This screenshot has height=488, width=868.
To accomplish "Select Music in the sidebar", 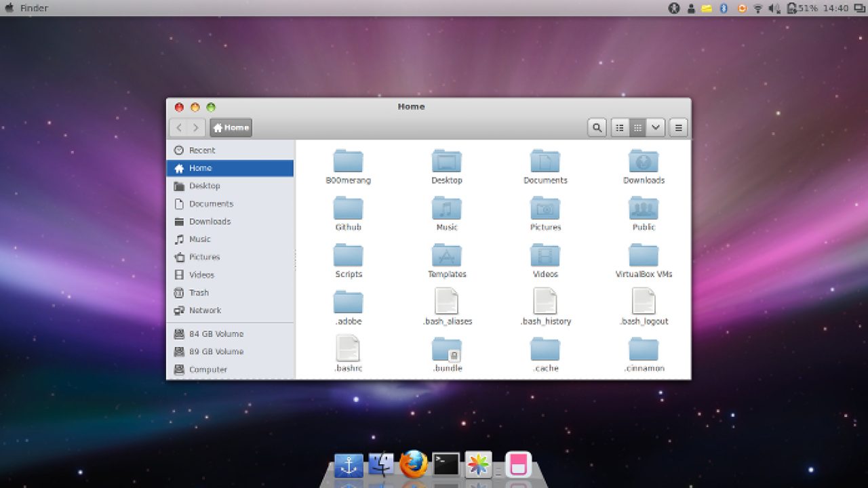I will [230, 239].
